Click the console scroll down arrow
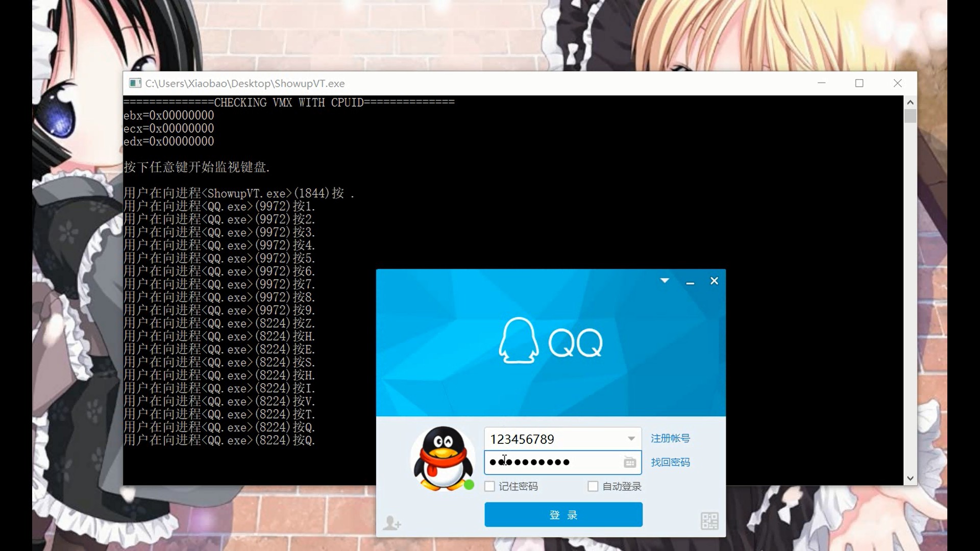Image resolution: width=980 pixels, height=551 pixels. pyautogui.click(x=910, y=478)
